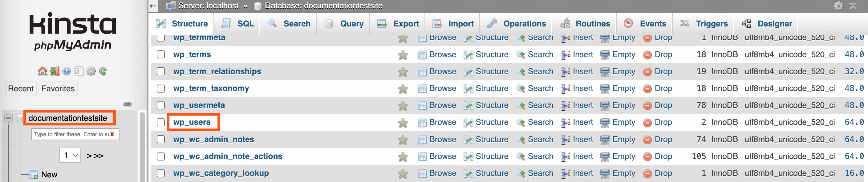Insert a row into wp_users
868x182 pixels.
click(583, 122)
